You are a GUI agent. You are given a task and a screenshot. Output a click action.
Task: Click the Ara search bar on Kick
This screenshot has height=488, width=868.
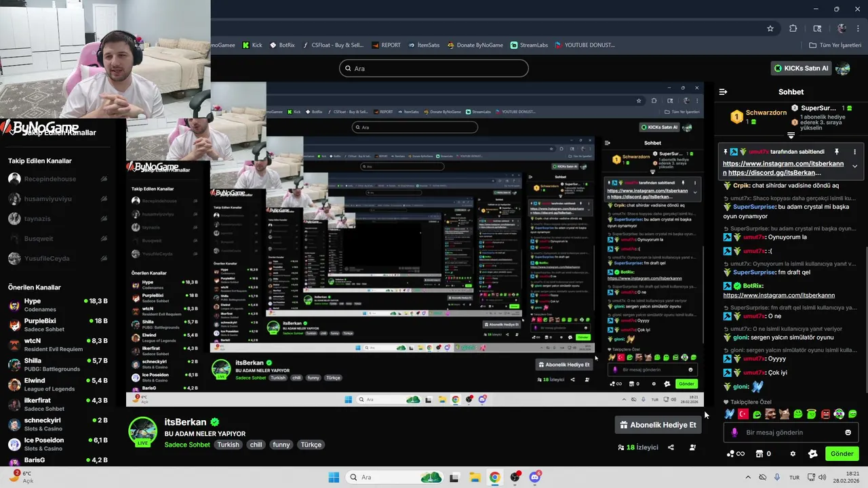[x=434, y=68]
